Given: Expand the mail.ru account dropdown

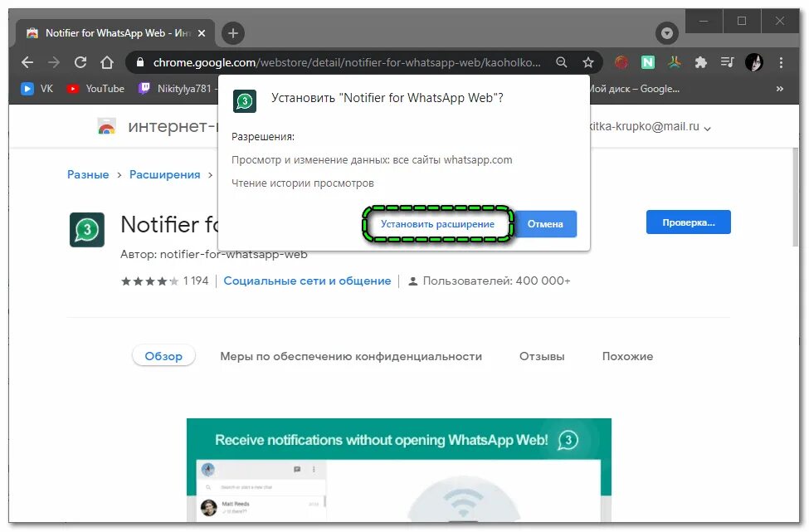Looking at the screenshot, I should (x=708, y=128).
